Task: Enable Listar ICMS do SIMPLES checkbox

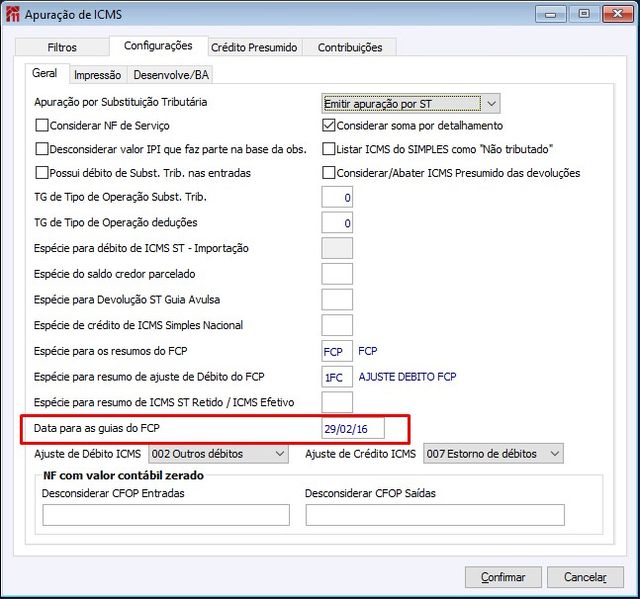Action: tap(329, 149)
